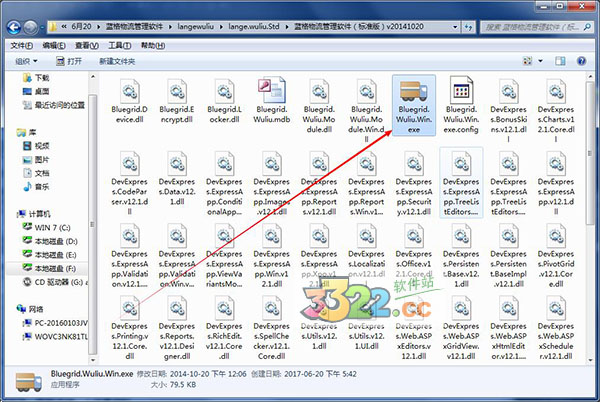Expand the 库 tree node
The width and height of the screenshot is (600, 402).
tap(26, 132)
